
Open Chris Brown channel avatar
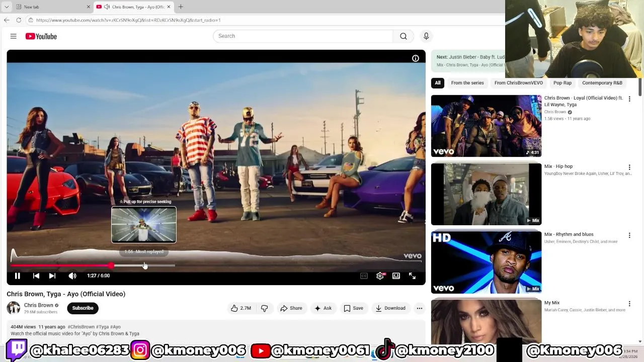click(x=14, y=308)
